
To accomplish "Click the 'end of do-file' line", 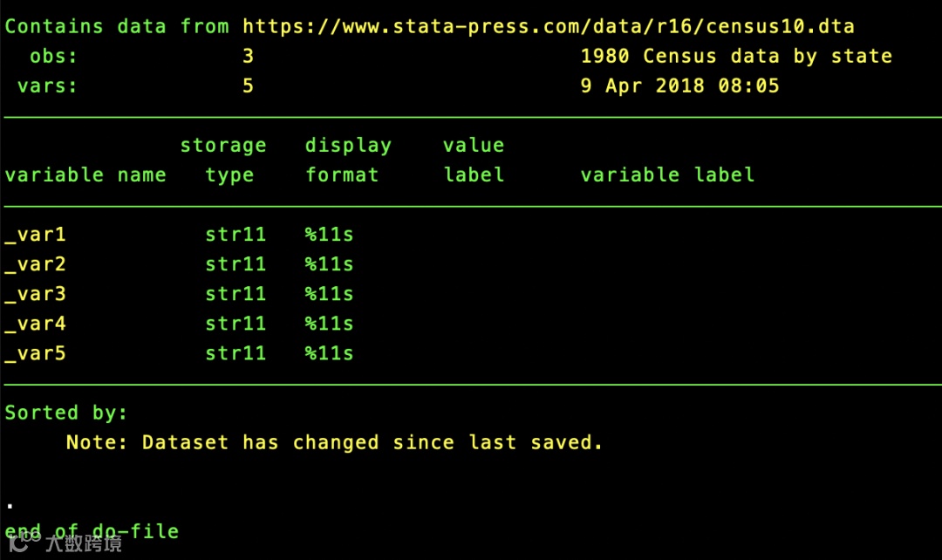I will (x=92, y=532).
